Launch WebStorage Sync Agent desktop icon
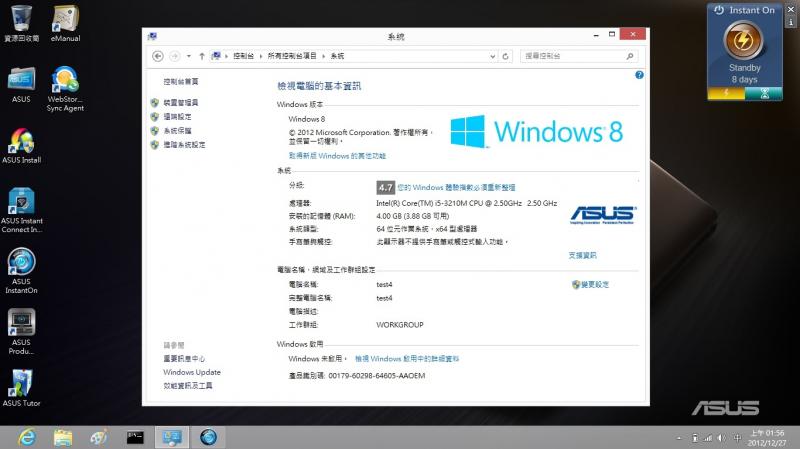800x449 pixels. 65,89
